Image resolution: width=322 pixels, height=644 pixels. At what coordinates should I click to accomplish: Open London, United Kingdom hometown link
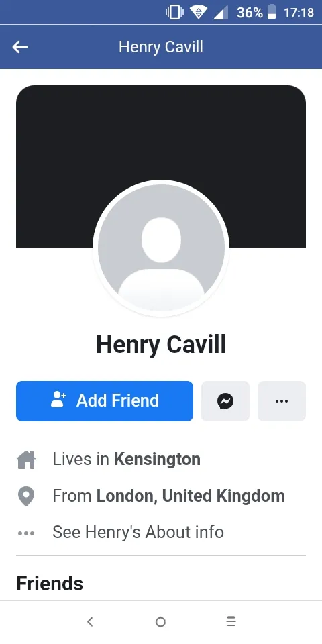coord(191,496)
